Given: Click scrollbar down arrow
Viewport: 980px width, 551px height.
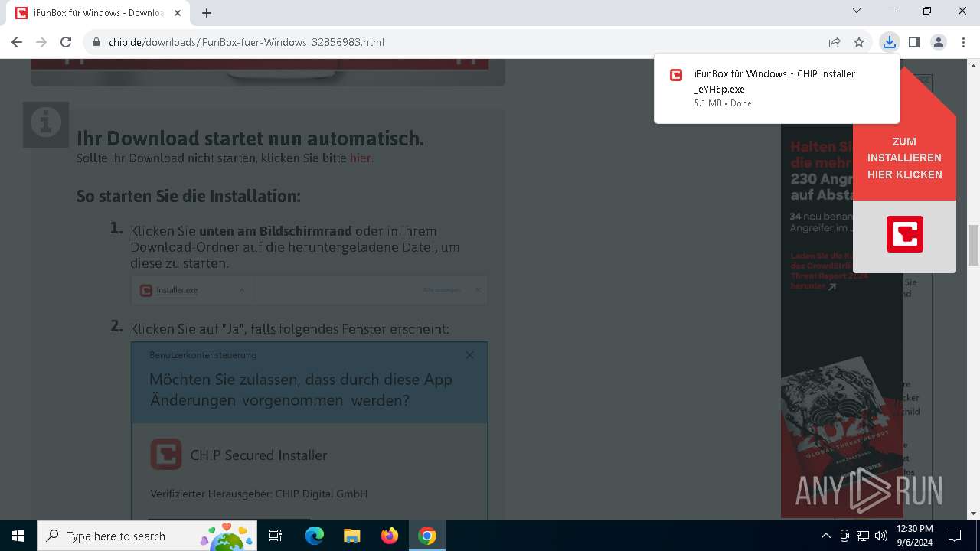Looking at the screenshot, I should pos(973,514).
